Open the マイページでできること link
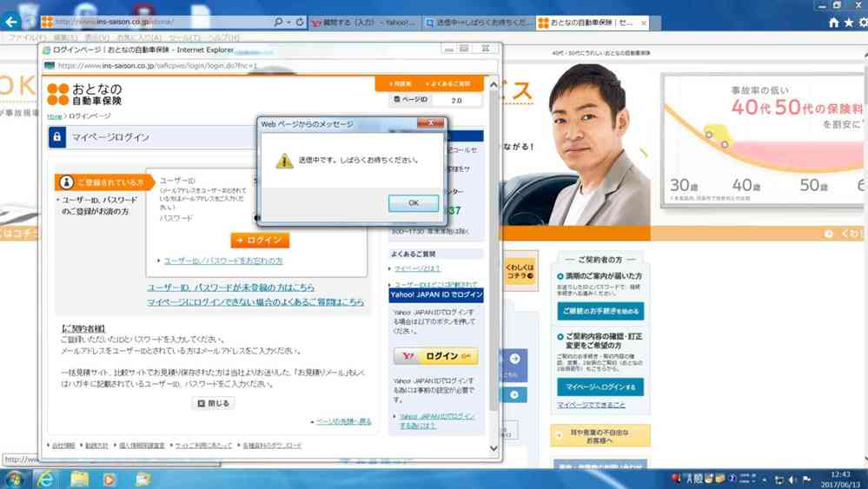868x489 pixels. point(591,405)
